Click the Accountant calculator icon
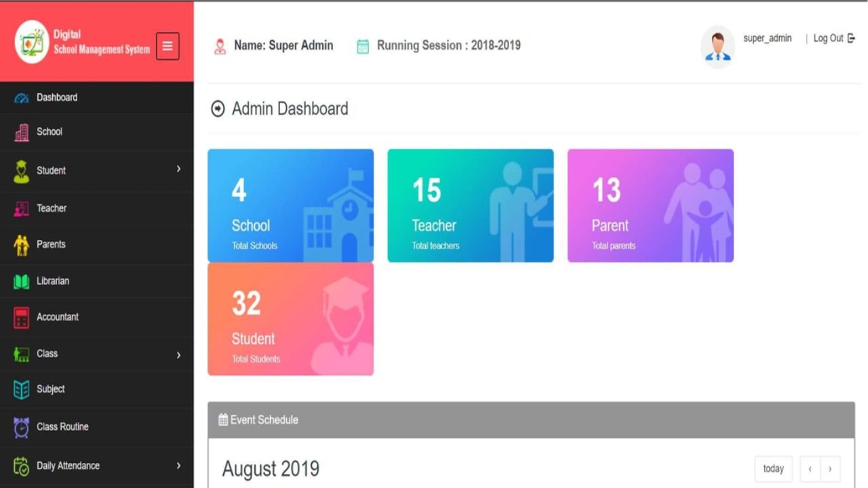 click(x=21, y=317)
